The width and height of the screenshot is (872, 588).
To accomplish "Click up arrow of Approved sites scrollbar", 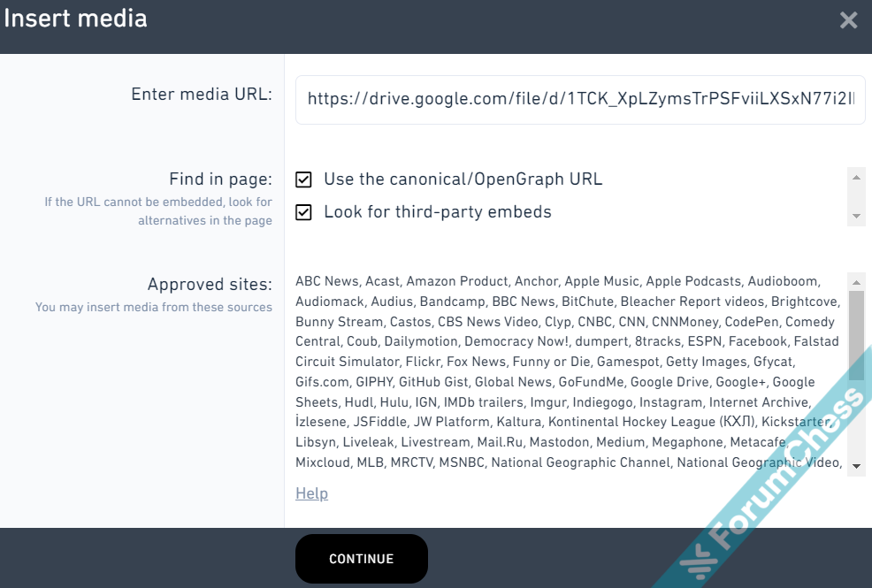I will (856, 282).
